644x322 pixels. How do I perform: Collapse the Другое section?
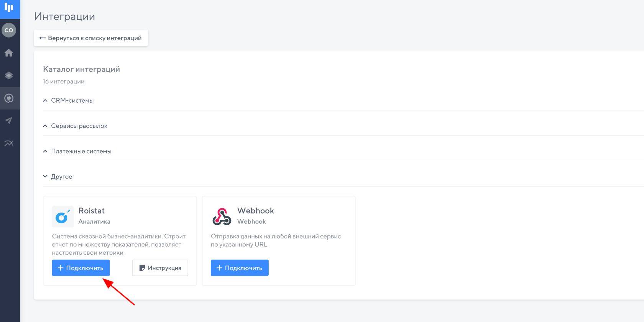click(61, 177)
